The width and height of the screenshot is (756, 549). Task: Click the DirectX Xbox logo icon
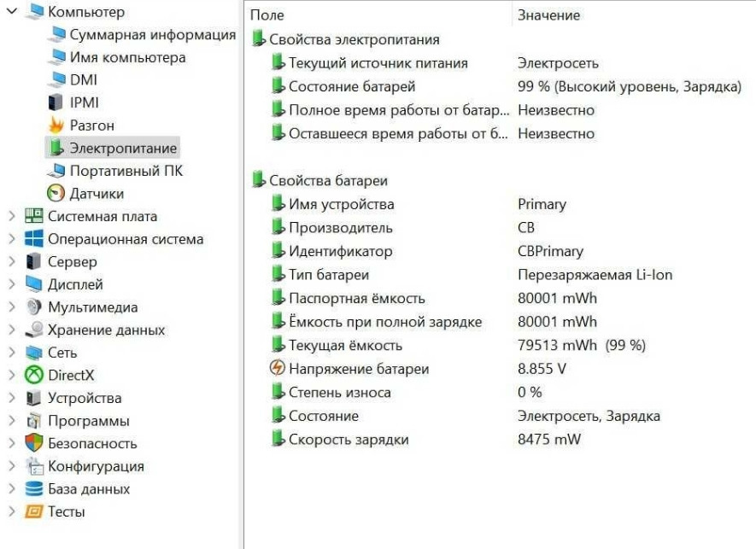click(x=34, y=375)
